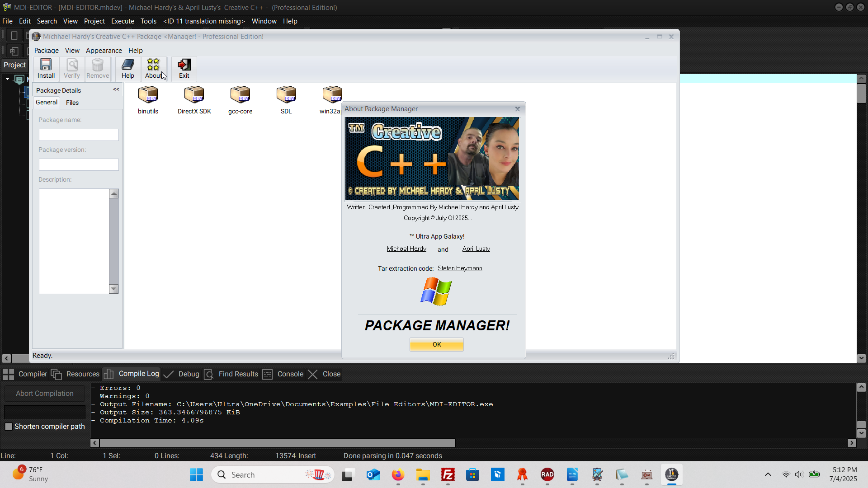The width and height of the screenshot is (868, 488).
Task: Click the Verify toolbar icon
Action: 72,69
